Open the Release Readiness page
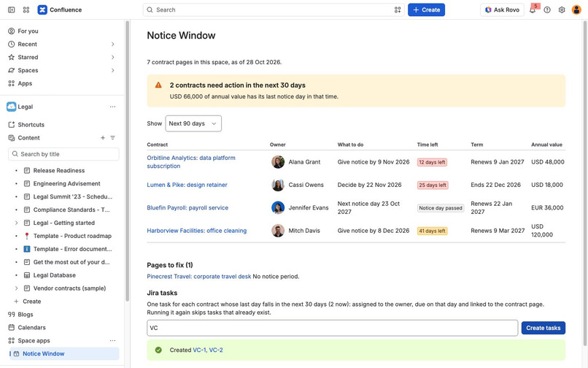 (59, 170)
